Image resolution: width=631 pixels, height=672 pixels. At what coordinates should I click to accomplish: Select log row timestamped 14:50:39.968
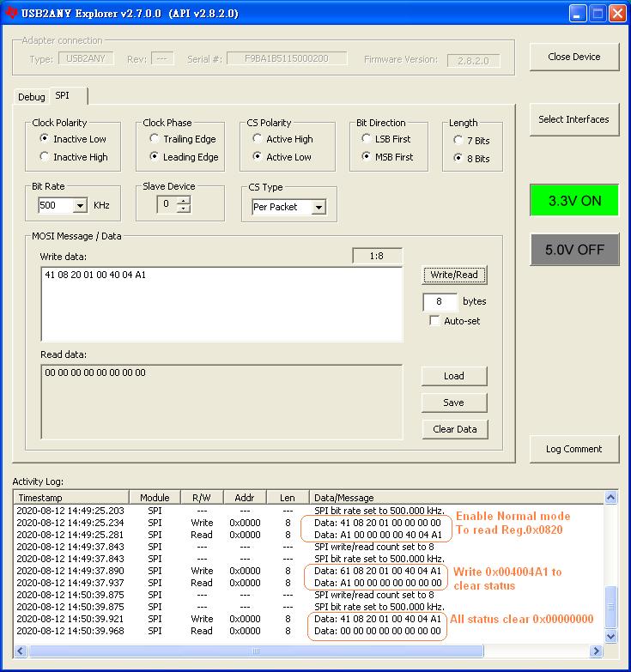pyautogui.click(x=309, y=631)
